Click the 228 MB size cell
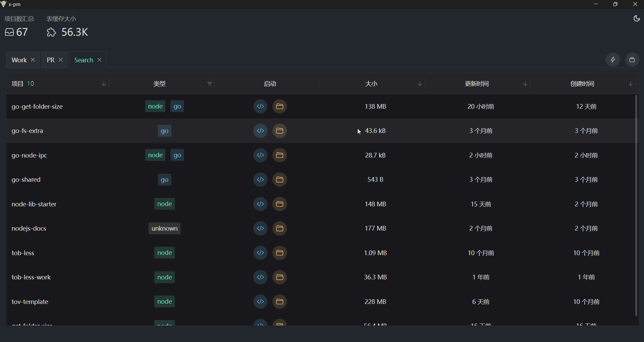This screenshot has width=644, height=342. tap(375, 302)
